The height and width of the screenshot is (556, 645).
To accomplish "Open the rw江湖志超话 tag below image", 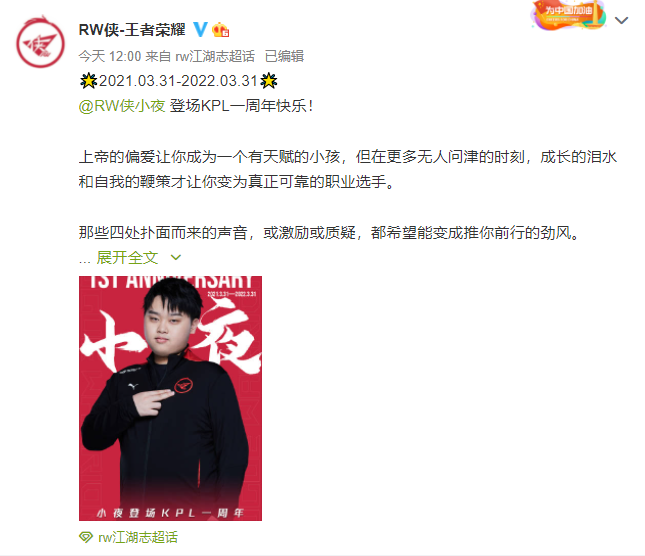I will pos(138,537).
